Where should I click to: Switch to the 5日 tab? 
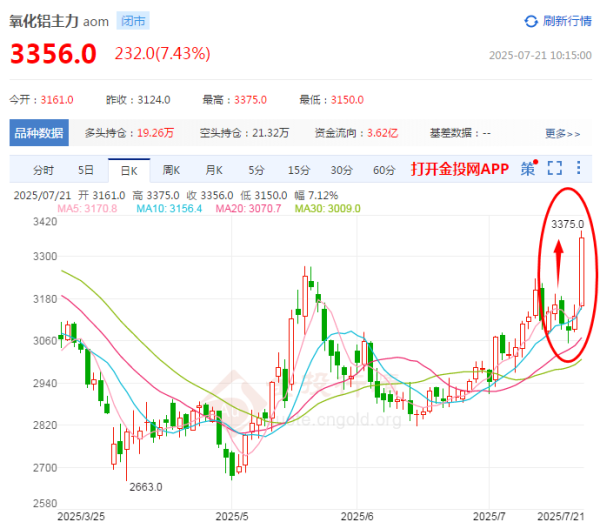click(x=86, y=170)
